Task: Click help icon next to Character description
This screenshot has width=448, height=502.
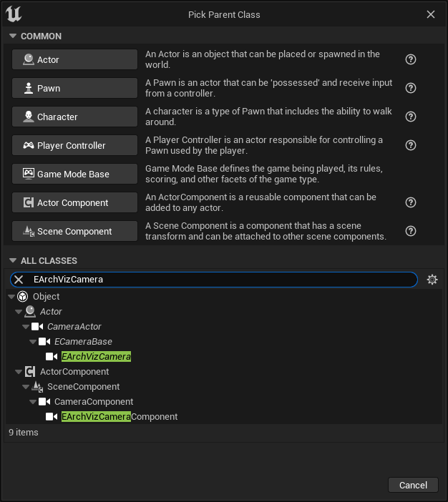Action: (x=411, y=117)
